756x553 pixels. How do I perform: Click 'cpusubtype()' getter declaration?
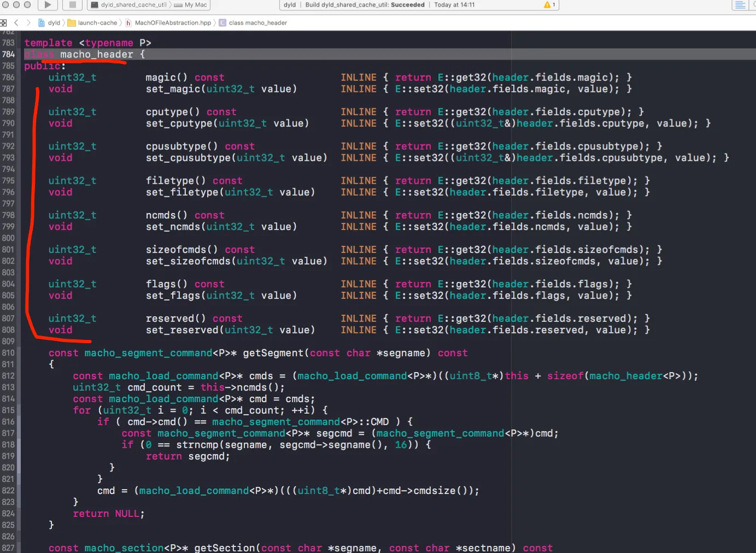point(182,146)
